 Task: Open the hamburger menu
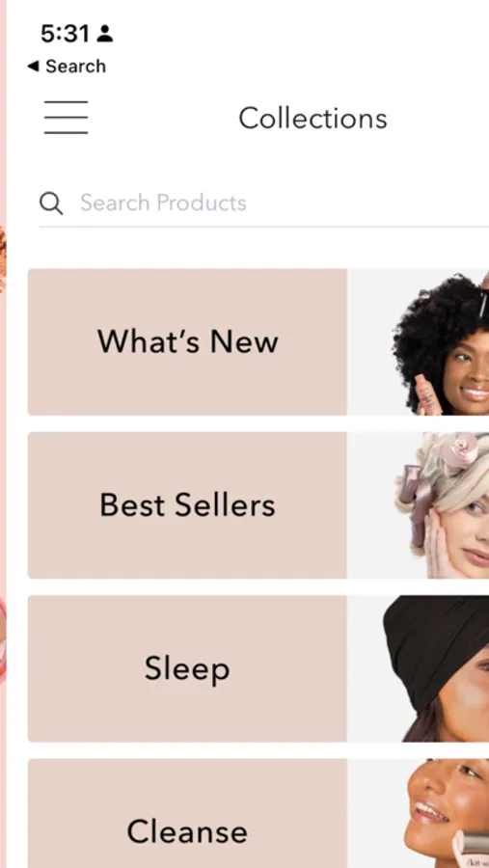click(x=66, y=118)
